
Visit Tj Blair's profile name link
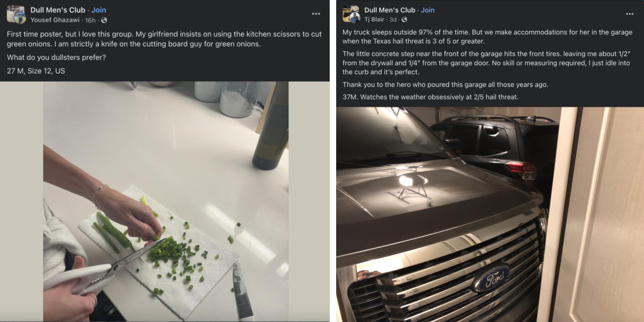pyautogui.click(x=374, y=19)
